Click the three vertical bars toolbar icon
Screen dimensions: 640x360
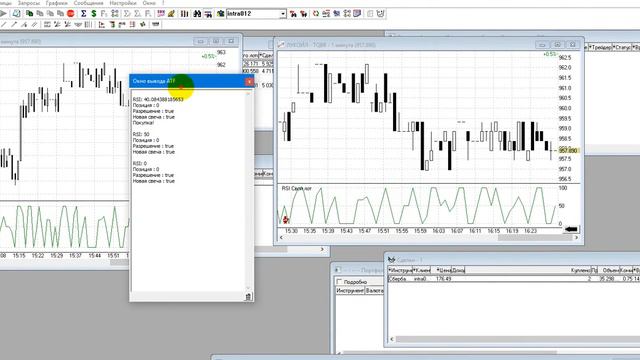point(184,13)
